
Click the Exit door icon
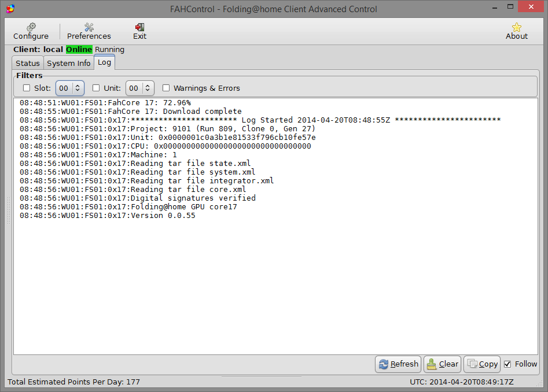139,27
